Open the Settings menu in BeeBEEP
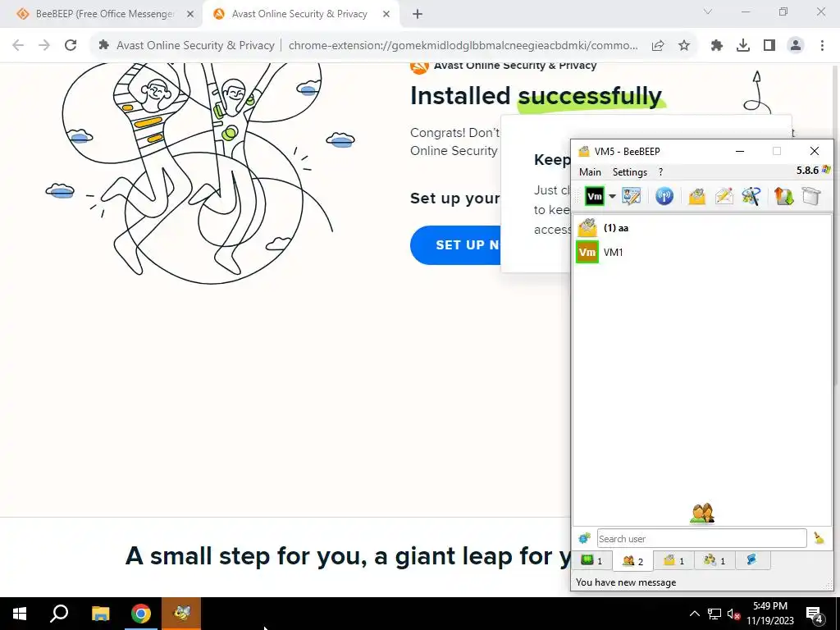 (629, 172)
